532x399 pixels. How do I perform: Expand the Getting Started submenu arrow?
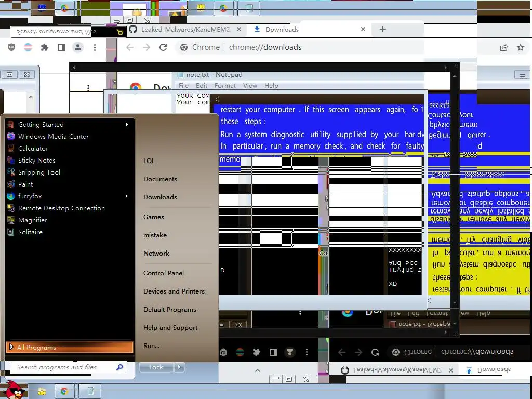point(127,125)
